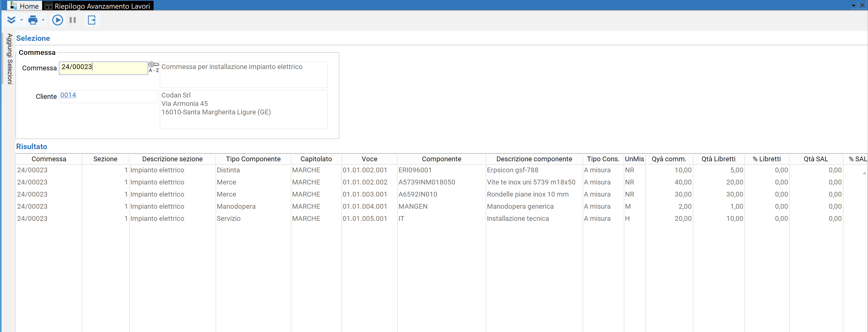Sort by the Sezione column header

105,159
